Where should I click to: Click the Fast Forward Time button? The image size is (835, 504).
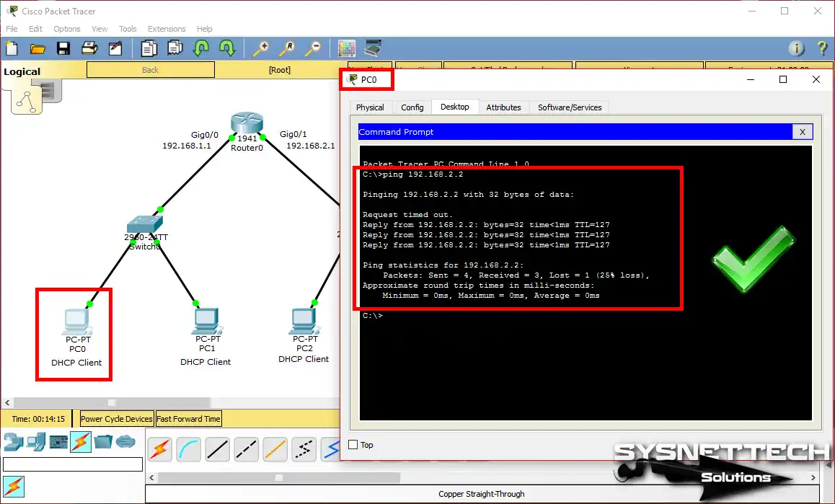tap(188, 418)
